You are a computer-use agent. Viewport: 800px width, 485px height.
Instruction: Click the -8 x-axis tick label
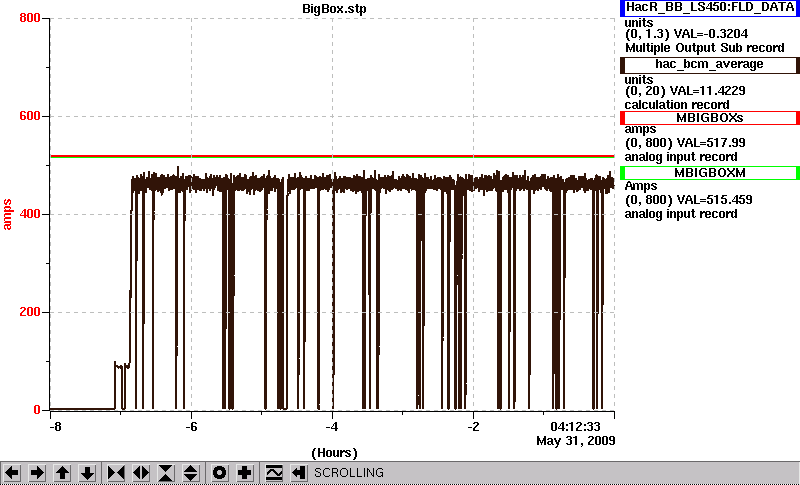(55, 426)
